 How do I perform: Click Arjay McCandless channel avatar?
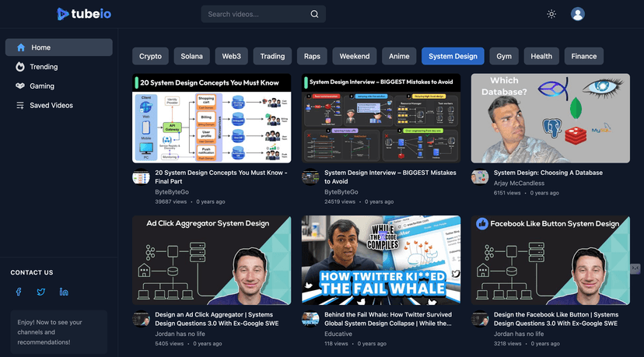point(480,177)
